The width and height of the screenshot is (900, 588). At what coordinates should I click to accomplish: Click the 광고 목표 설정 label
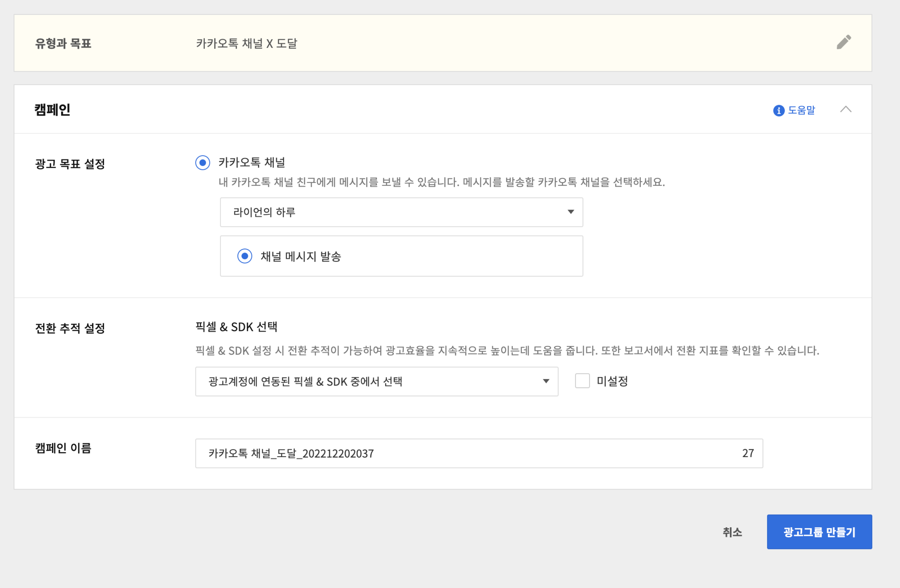pyautogui.click(x=70, y=164)
